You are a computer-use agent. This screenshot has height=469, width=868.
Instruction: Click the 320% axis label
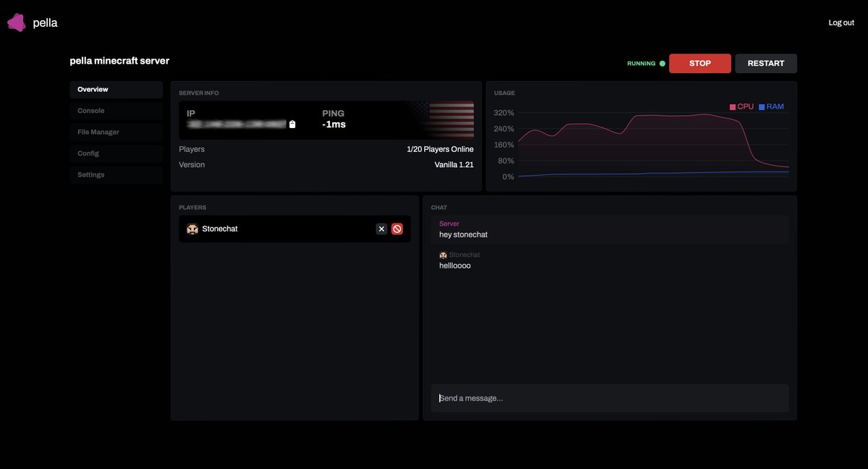(503, 113)
